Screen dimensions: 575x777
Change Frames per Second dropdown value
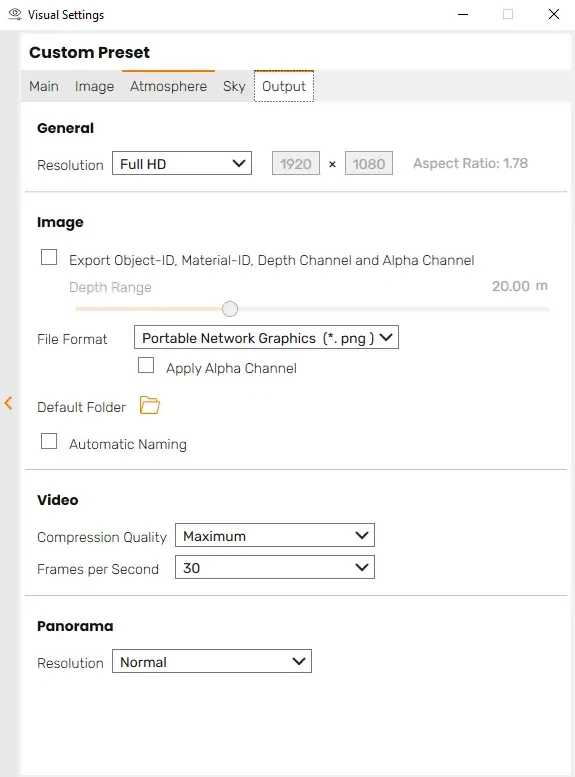click(x=275, y=567)
